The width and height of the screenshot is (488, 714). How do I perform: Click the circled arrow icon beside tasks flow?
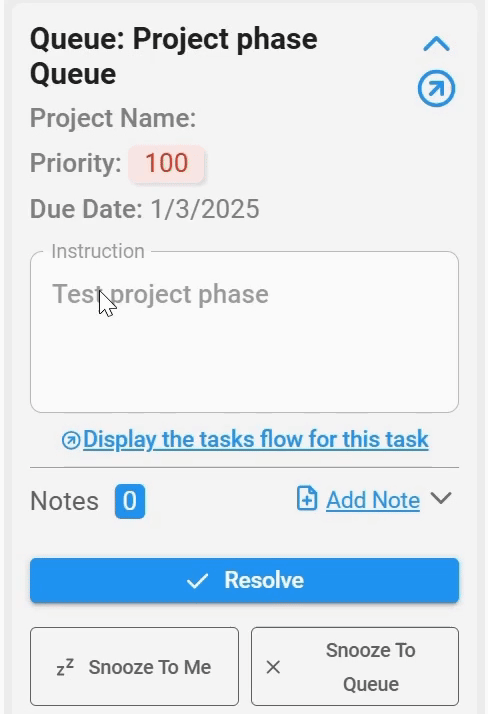[71, 440]
